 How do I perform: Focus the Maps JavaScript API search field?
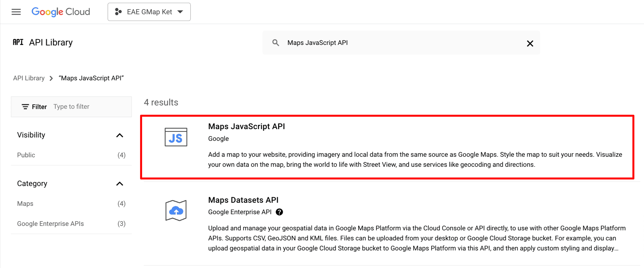401,43
